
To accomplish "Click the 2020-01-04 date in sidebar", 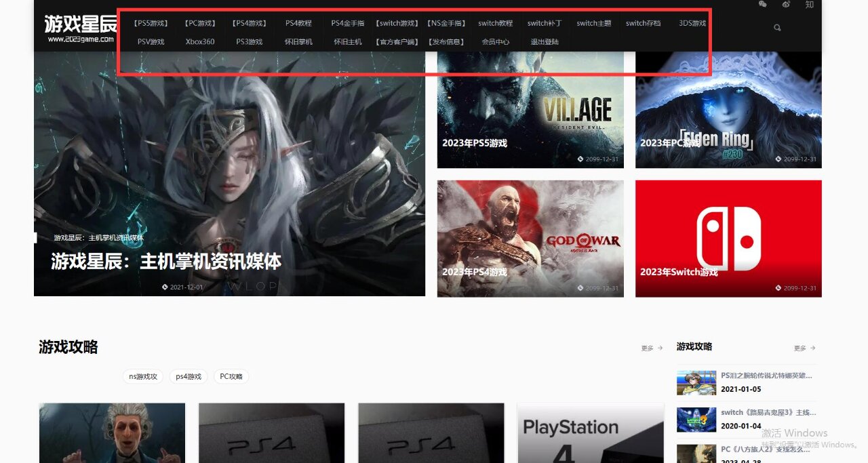I will [x=741, y=426].
